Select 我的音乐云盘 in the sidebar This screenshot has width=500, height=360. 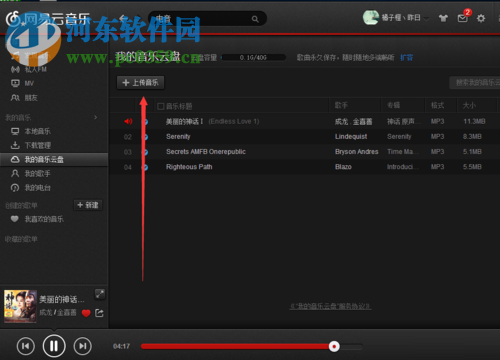pos(54,159)
